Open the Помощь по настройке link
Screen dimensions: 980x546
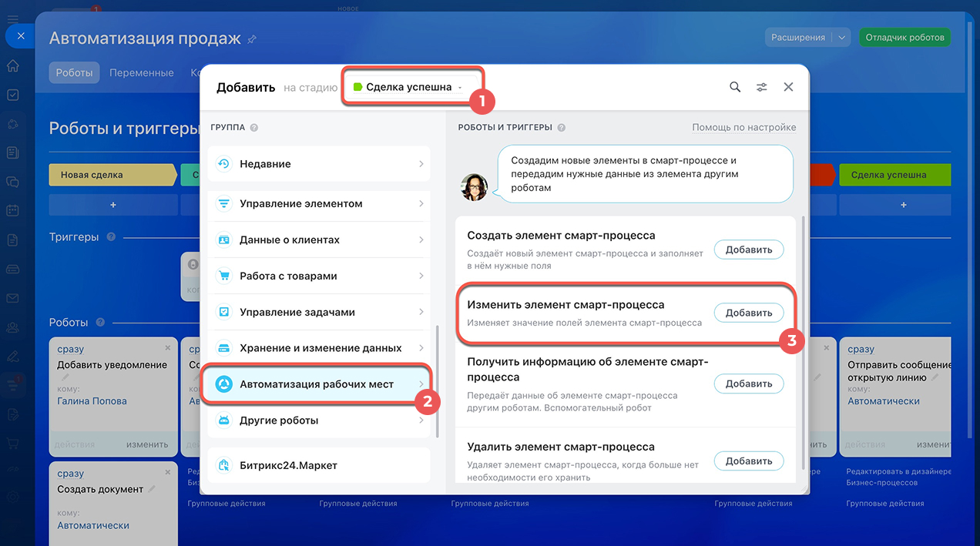tap(744, 128)
